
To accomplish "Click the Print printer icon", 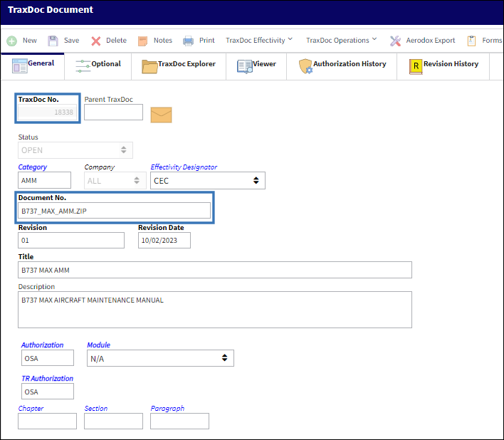I will pos(189,41).
